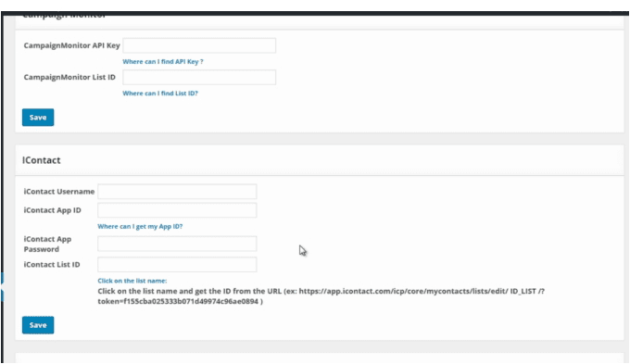This screenshot has width=630, height=364.
Task: Focus the CampaignMonitor API Key field
Action: point(199,45)
